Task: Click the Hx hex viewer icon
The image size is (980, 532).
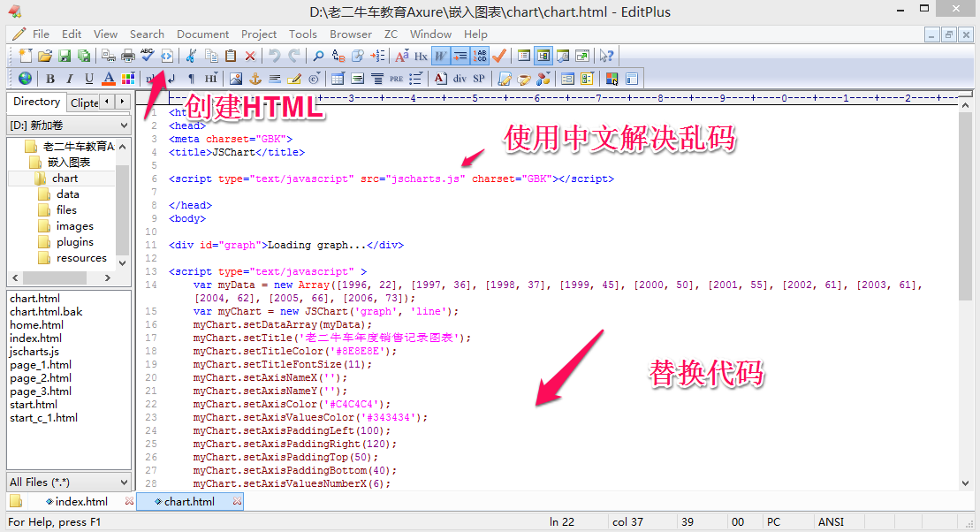Action: [421, 57]
